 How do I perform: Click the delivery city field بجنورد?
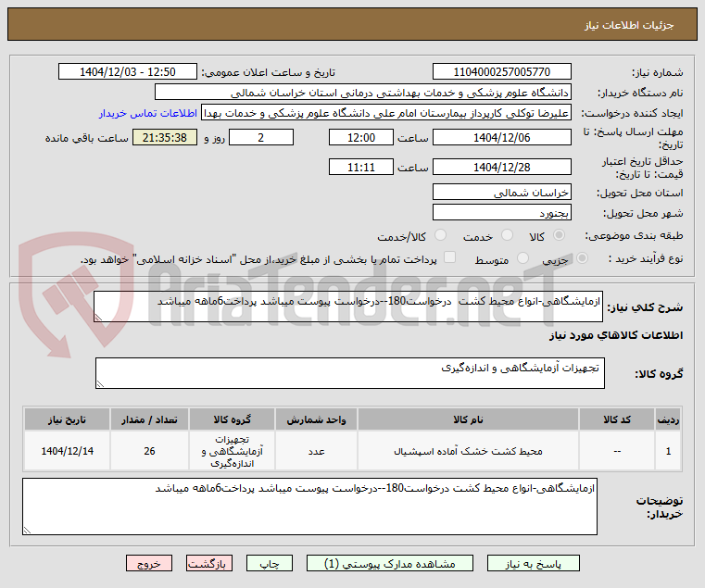click(x=502, y=213)
